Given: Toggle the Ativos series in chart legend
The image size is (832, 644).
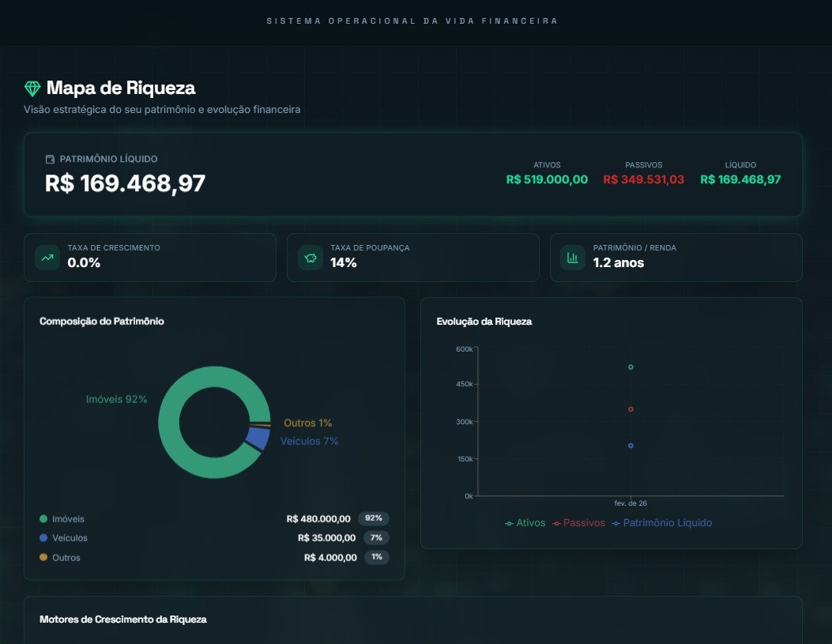Looking at the screenshot, I should (x=525, y=523).
